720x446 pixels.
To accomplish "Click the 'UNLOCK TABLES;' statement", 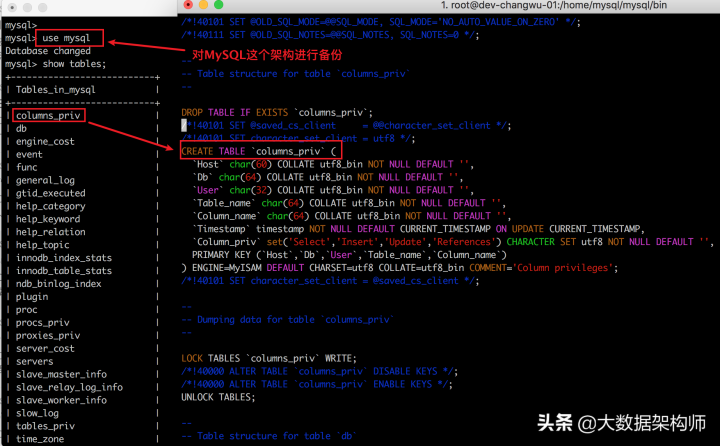I will pos(218,397).
